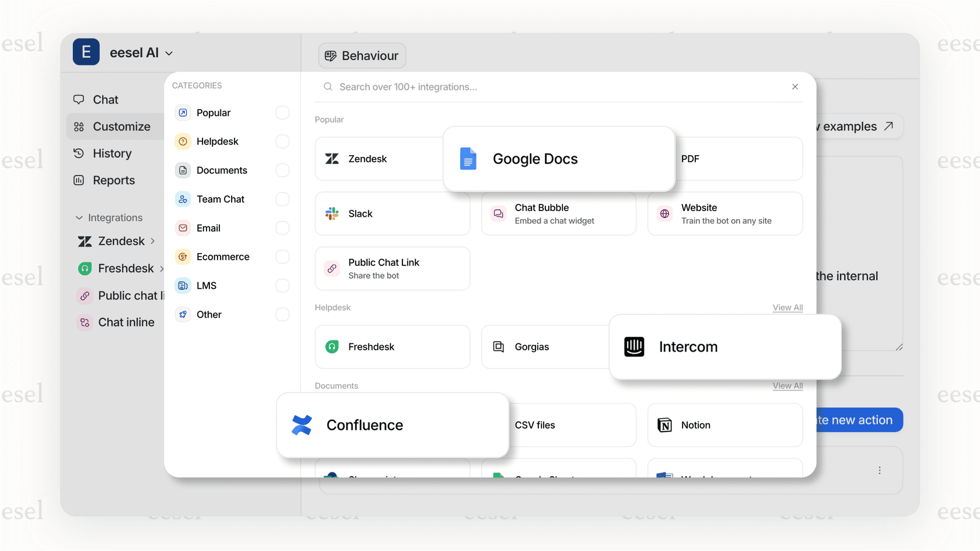
Task: Open the Freshdesk icon in sidebar
Action: pos(85,268)
